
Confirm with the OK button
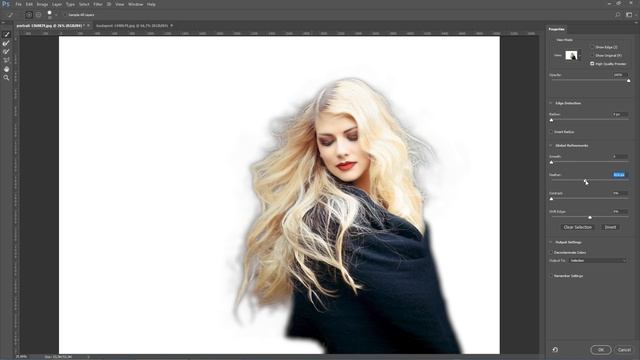coord(601,350)
